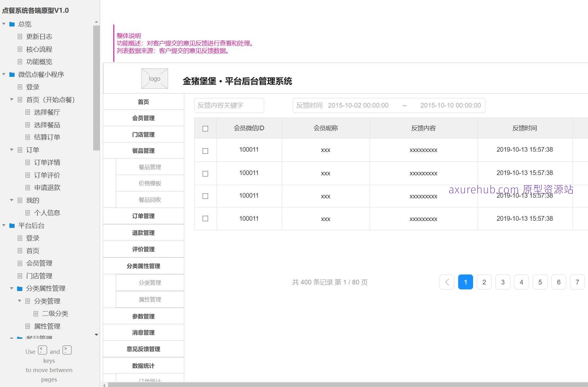This screenshot has width=588, height=387.
Task: Check the second feedback row checkbox
Action: click(205, 174)
